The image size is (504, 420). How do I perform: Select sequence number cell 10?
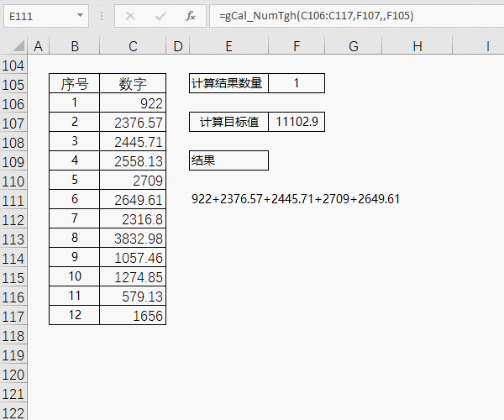pos(75,276)
